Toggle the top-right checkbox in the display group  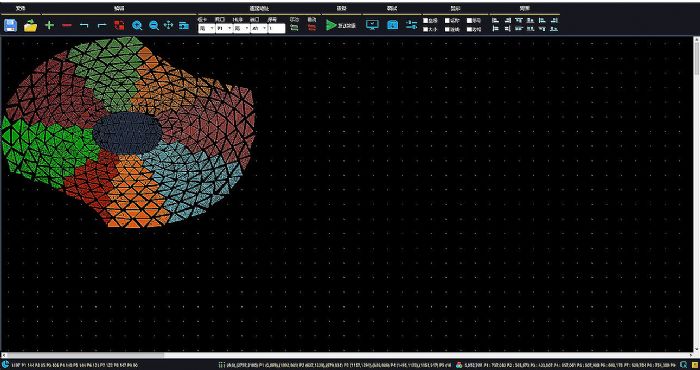click(x=470, y=21)
